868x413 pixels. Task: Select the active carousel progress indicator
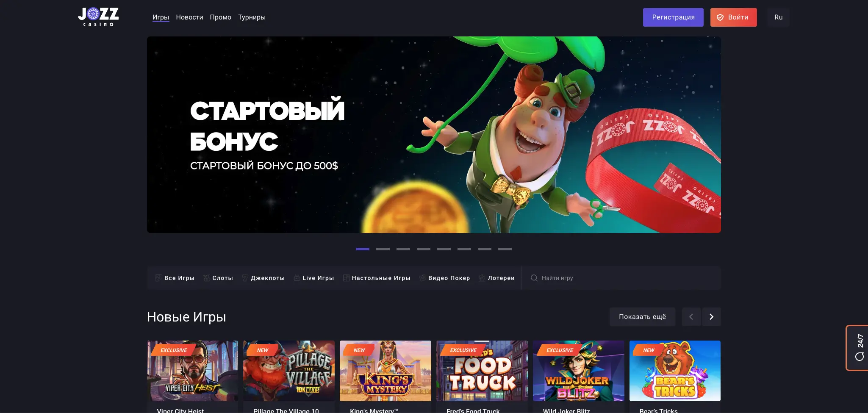363,249
